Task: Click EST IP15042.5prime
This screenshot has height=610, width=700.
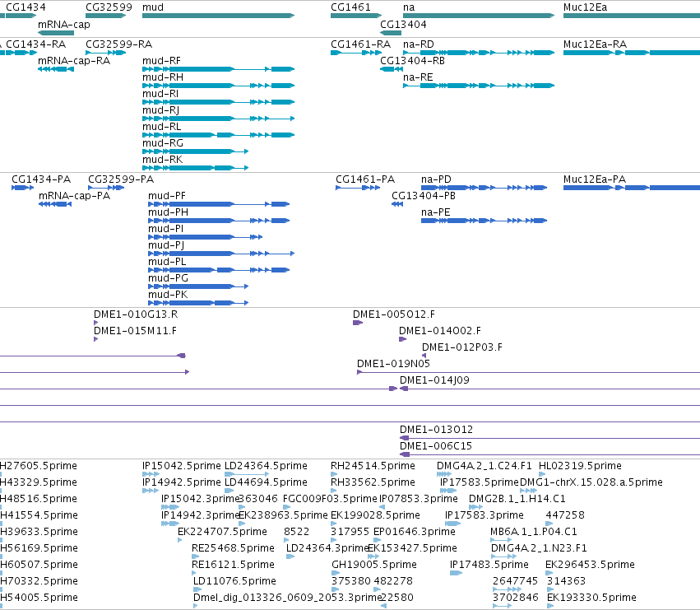Action: tap(151, 474)
